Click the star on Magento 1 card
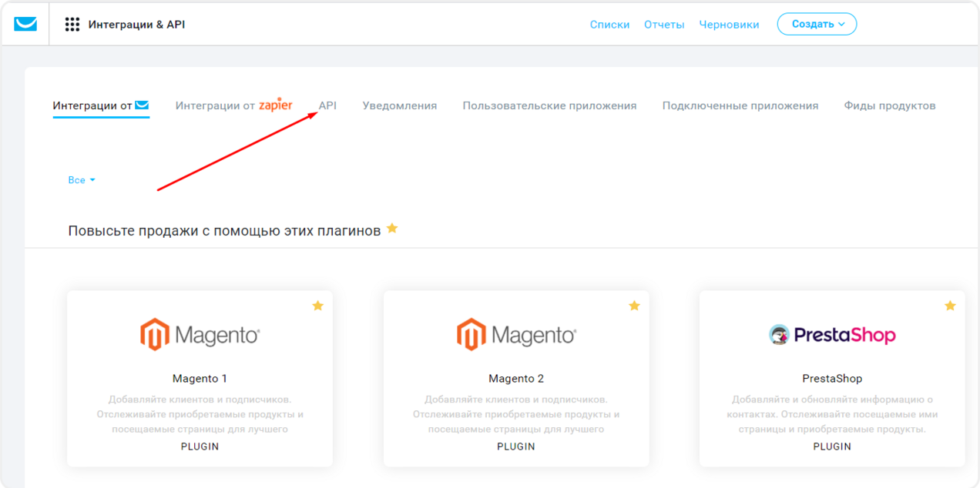980x488 pixels. 317,306
